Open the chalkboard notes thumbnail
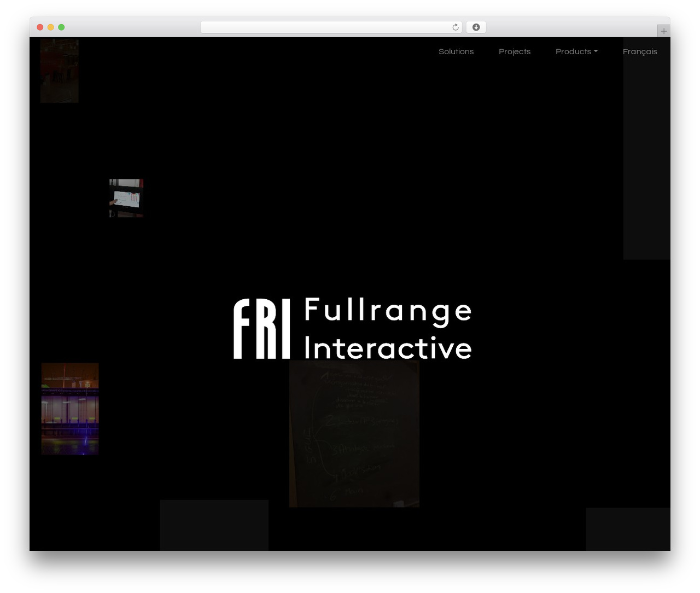700x593 pixels. [354, 434]
